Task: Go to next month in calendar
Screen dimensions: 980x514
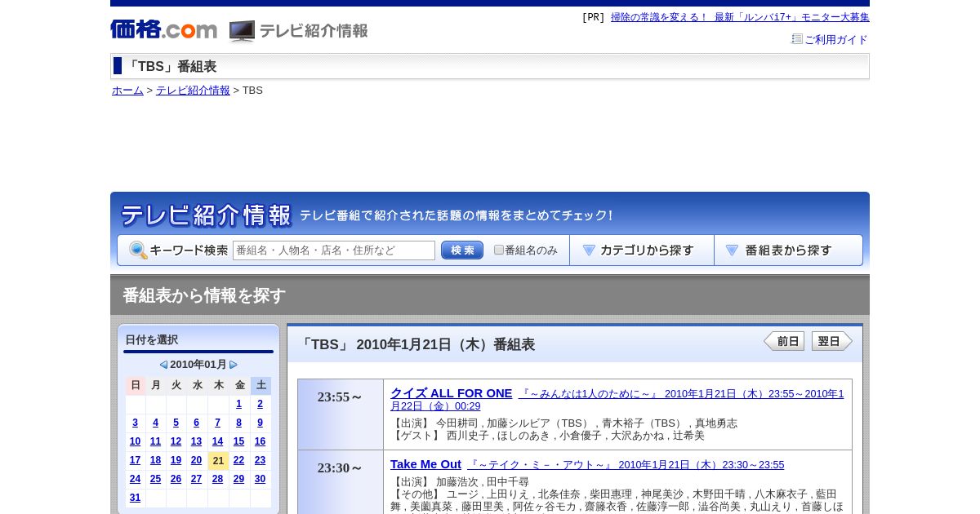Action: coord(234,365)
